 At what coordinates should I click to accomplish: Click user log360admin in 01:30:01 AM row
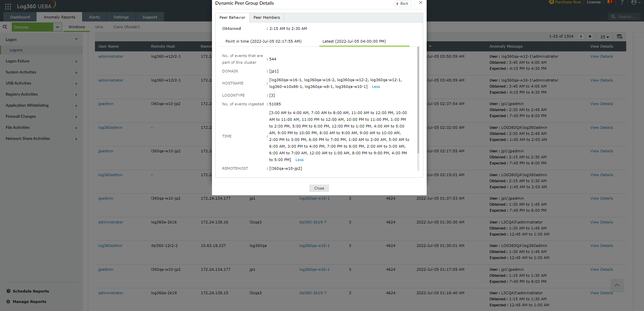tap(110, 246)
